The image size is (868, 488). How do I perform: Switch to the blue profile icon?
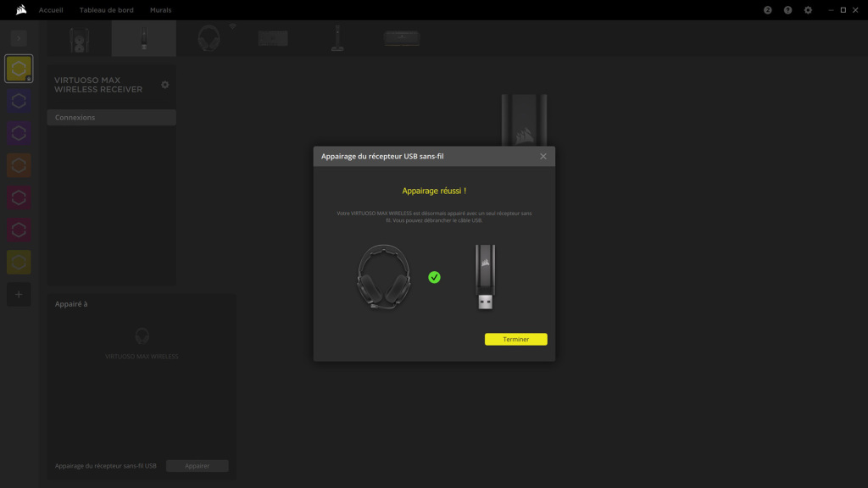coord(19,101)
